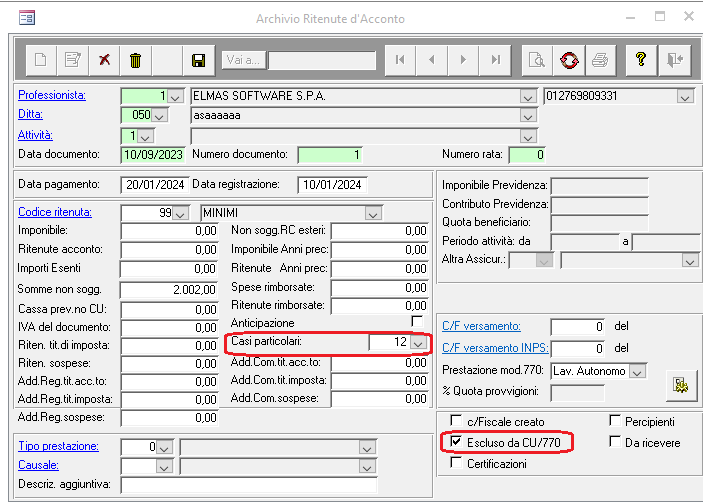Image resolution: width=703 pixels, height=502 pixels.
Task: Expand the MINIMI description dropdown
Action: [373, 214]
